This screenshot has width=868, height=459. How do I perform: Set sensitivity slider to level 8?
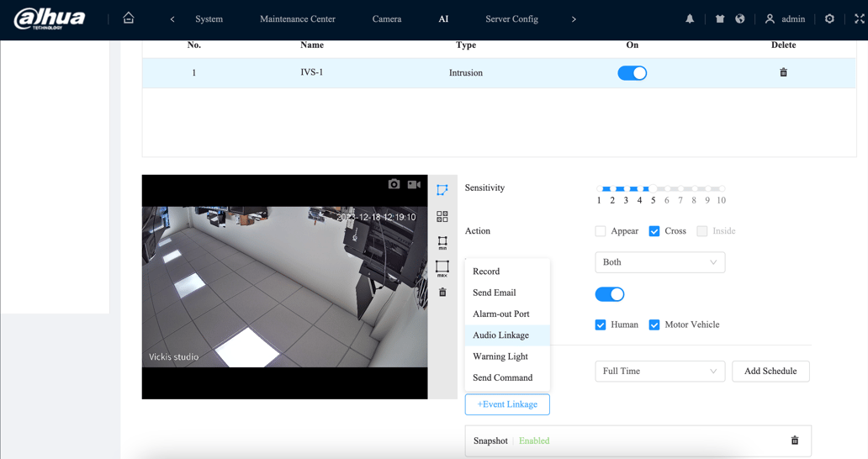pyautogui.click(x=694, y=189)
